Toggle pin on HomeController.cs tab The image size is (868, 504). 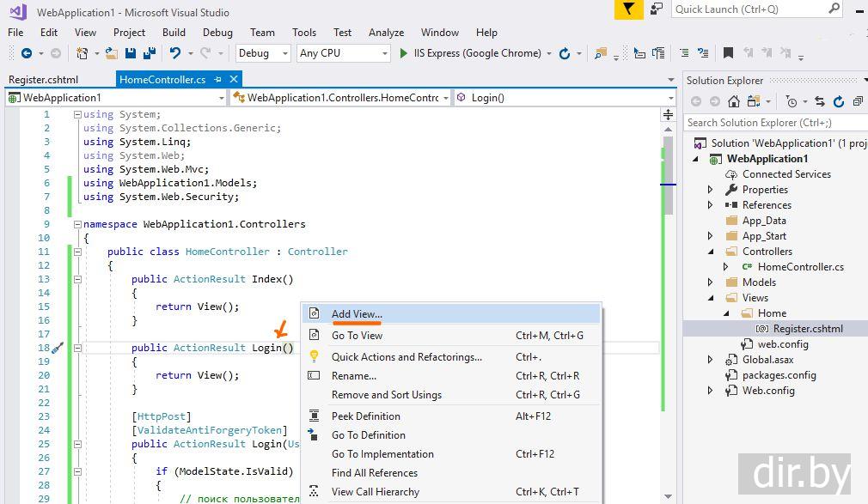(218, 80)
